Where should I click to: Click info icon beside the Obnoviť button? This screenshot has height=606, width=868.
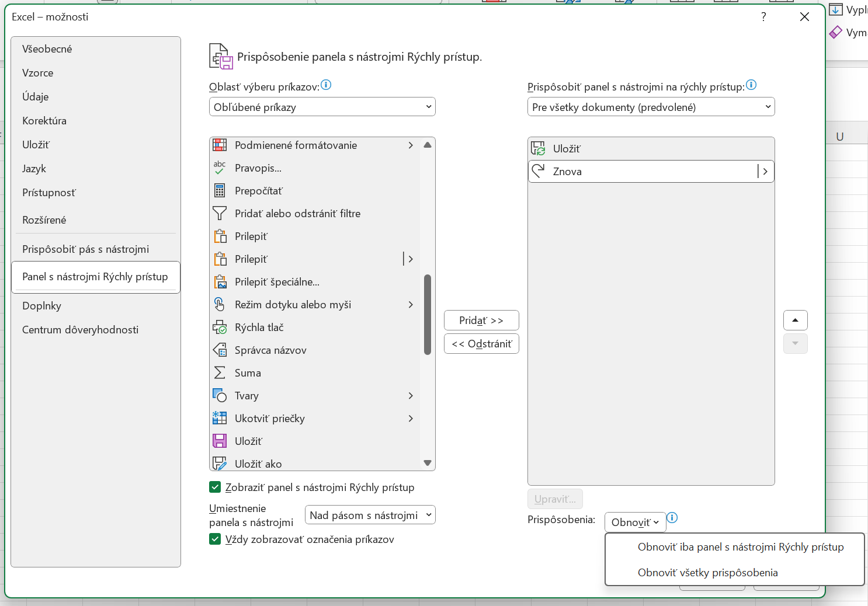coord(672,518)
